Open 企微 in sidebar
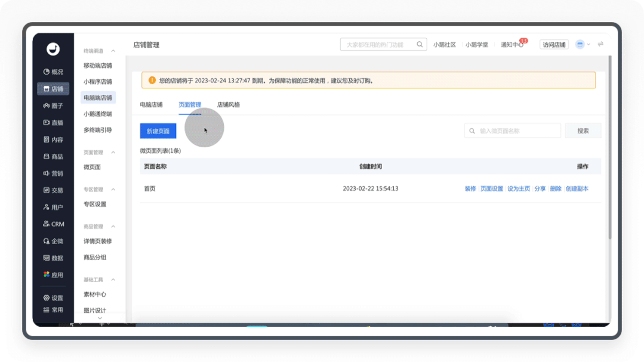 pos(53,241)
